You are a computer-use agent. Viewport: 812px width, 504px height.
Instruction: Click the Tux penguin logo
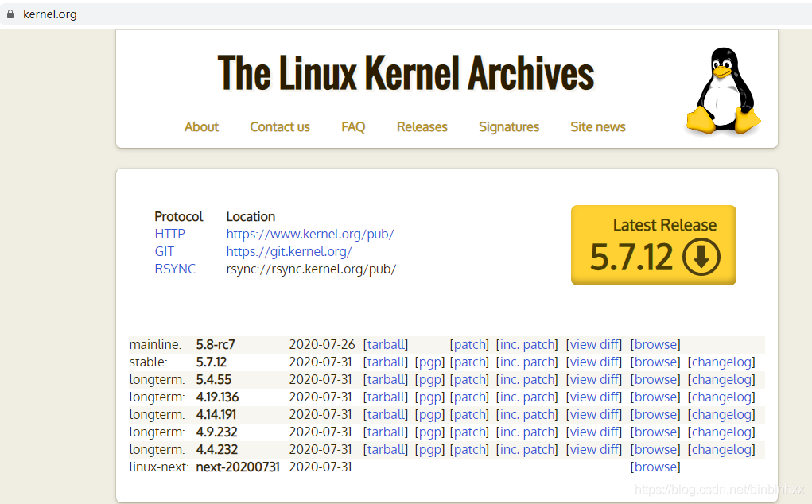click(x=724, y=91)
